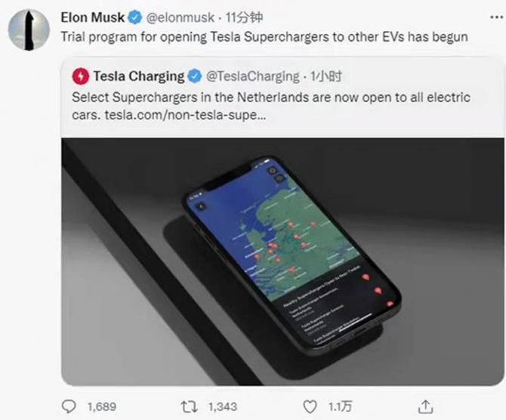Screen dimensions: 506x420
Task: Click the 1,343 retweet count
Action: pyautogui.click(x=221, y=406)
